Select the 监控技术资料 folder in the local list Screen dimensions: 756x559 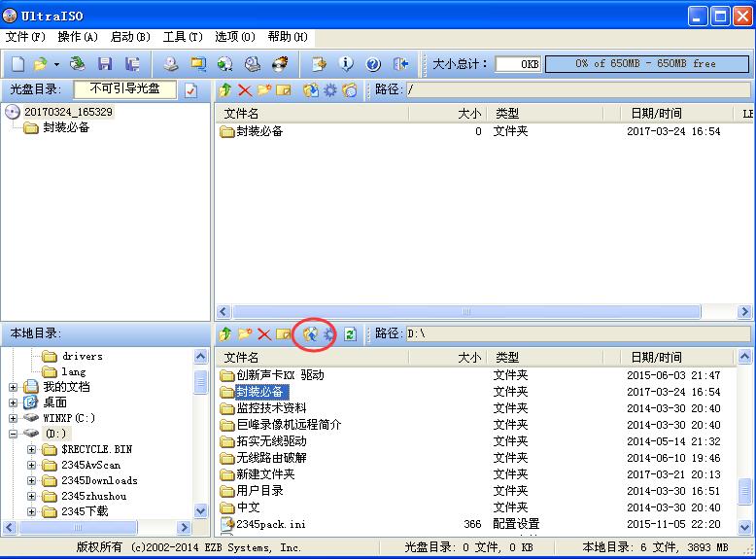271,408
